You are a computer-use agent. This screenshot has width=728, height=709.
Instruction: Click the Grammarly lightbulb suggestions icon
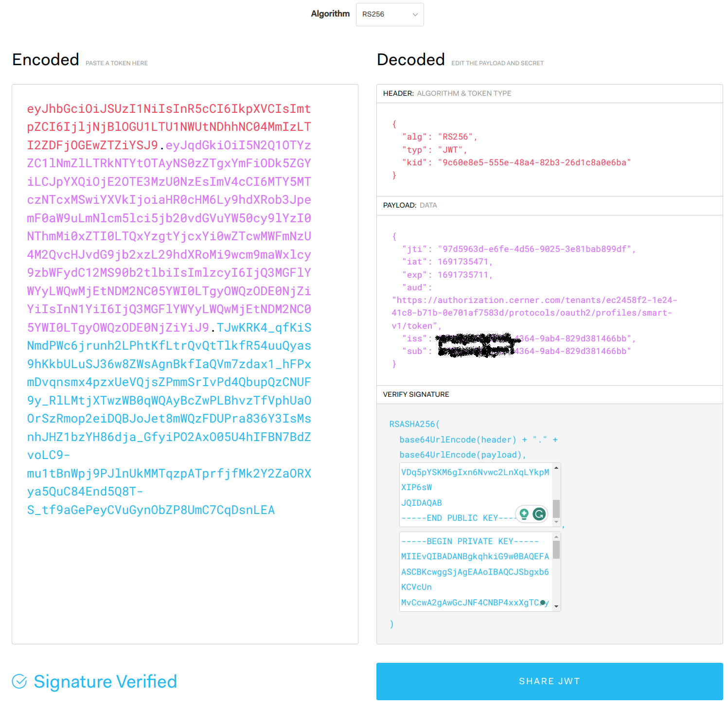524,514
